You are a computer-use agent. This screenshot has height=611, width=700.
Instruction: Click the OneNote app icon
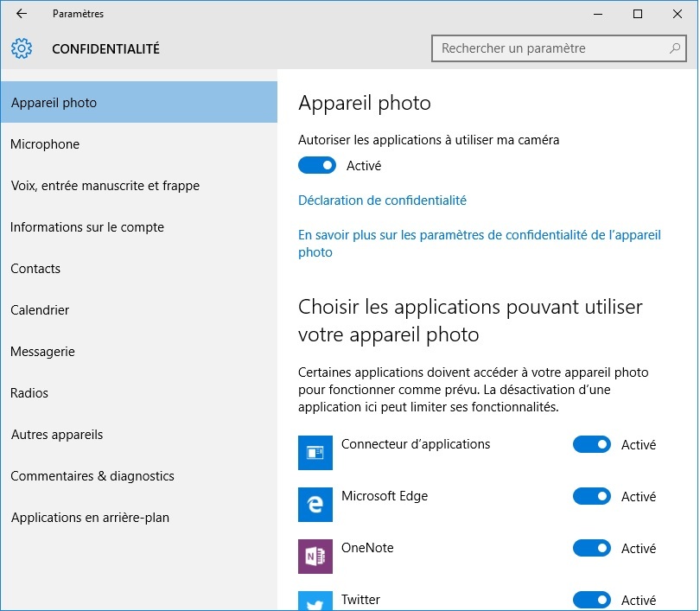click(315, 556)
